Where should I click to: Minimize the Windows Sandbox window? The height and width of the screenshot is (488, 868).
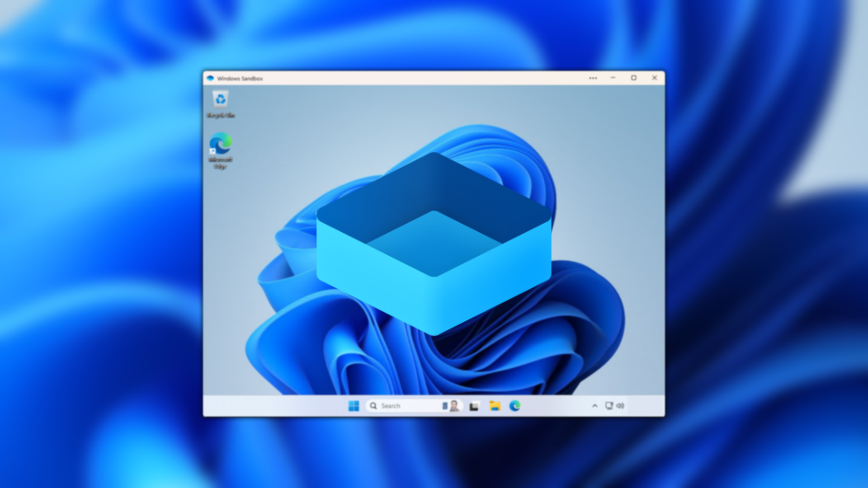pos(613,78)
